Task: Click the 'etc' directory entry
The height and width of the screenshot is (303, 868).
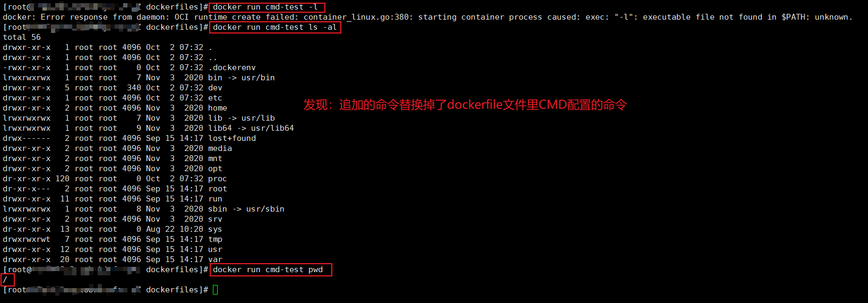Action: [x=215, y=98]
